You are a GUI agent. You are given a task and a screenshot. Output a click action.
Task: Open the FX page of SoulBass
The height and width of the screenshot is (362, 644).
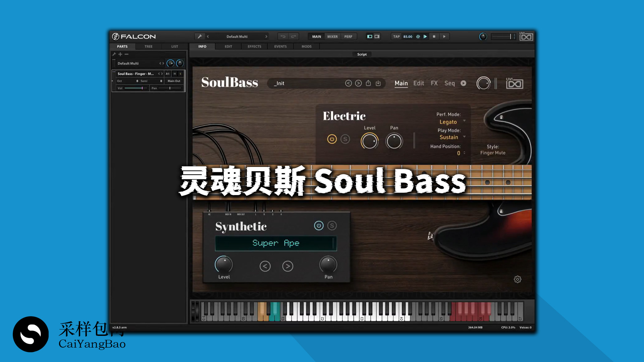pos(434,83)
